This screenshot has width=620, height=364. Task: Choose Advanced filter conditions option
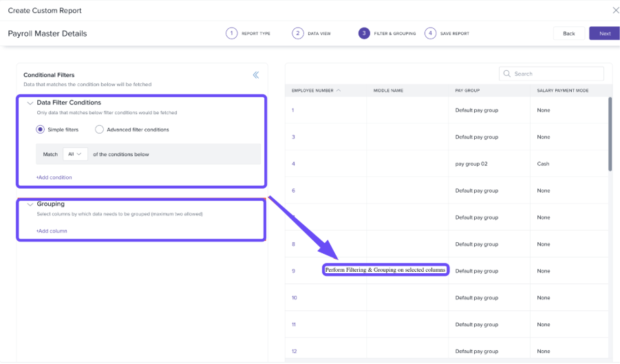[100, 129]
